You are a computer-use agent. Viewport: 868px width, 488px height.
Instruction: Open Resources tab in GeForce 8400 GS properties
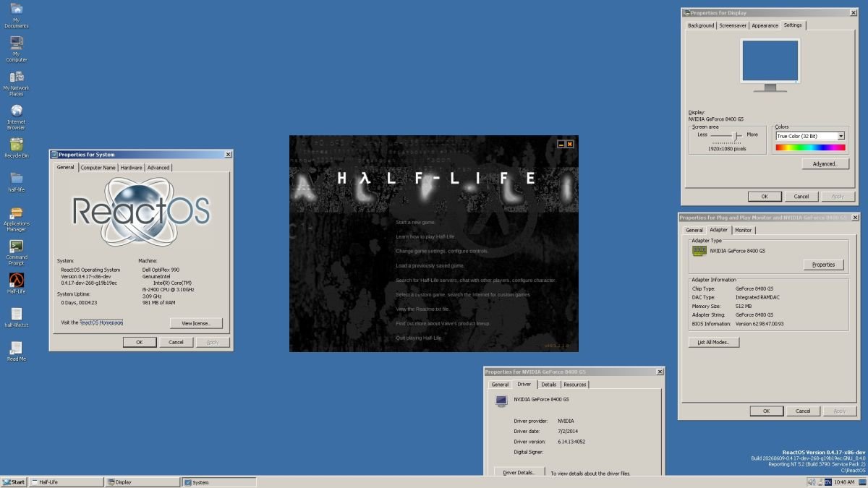574,385
